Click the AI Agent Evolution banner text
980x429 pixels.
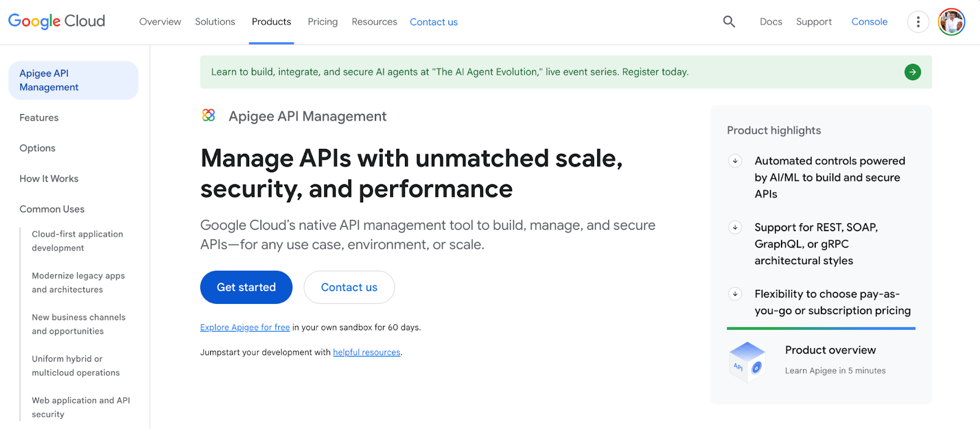(450, 72)
